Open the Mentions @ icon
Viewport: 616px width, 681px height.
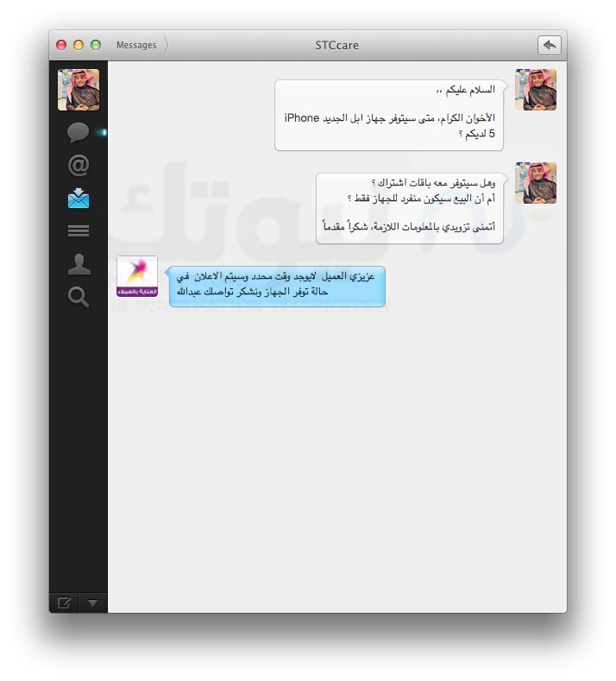click(79, 166)
